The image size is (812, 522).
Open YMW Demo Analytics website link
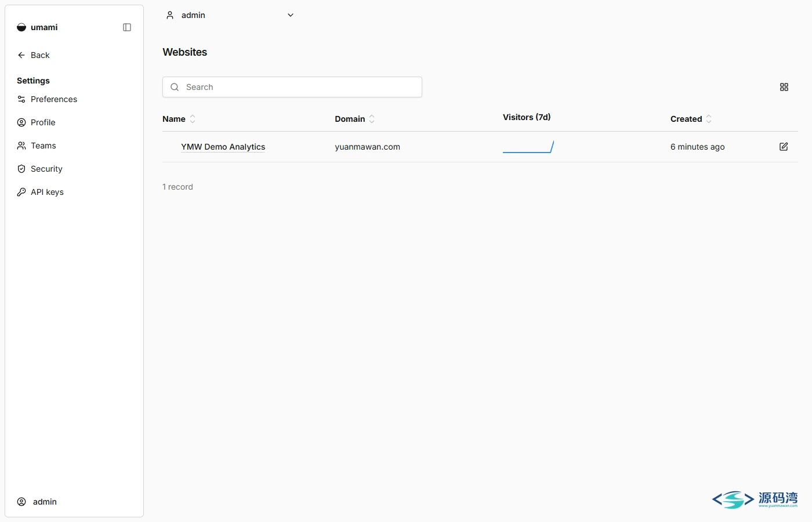click(x=223, y=147)
